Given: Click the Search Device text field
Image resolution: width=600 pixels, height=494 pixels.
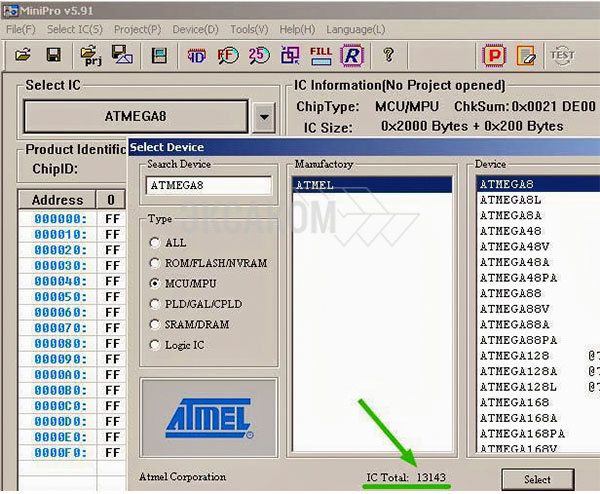Looking at the screenshot, I should pyautogui.click(x=208, y=185).
